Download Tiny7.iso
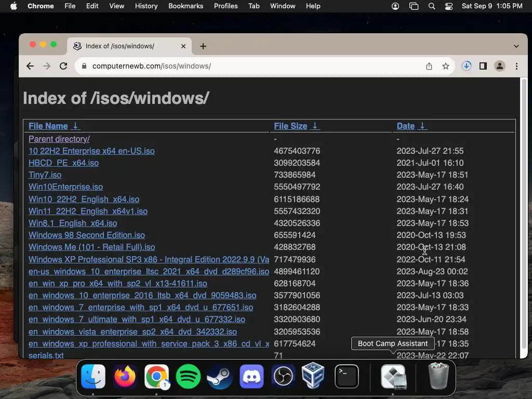The height and width of the screenshot is (399, 532). click(x=45, y=175)
